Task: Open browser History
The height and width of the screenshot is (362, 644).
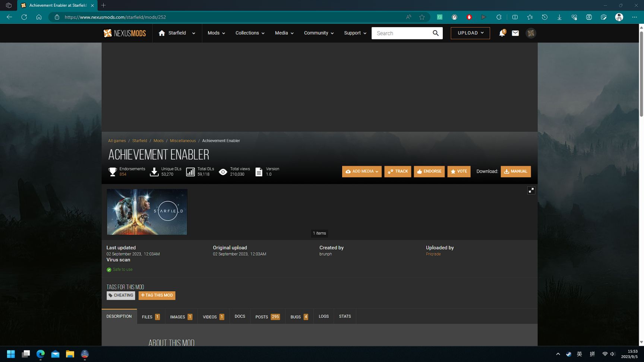Action: (544, 17)
